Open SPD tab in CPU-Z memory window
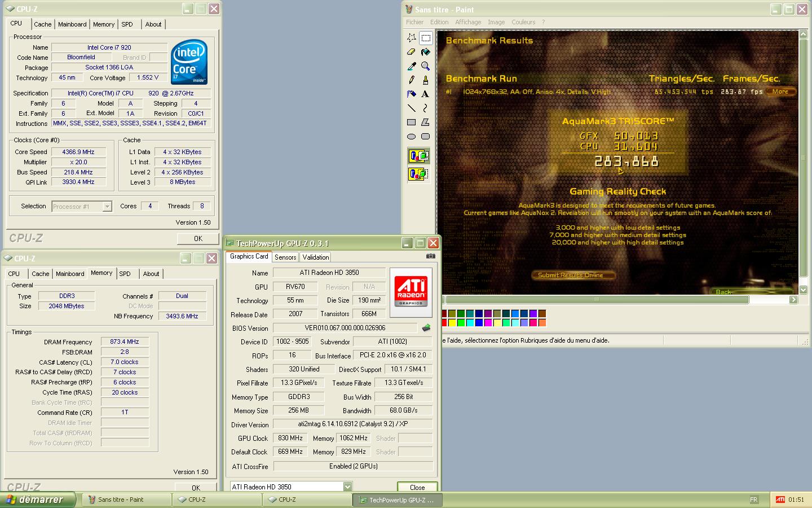This screenshot has height=508, width=812. [125, 274]
